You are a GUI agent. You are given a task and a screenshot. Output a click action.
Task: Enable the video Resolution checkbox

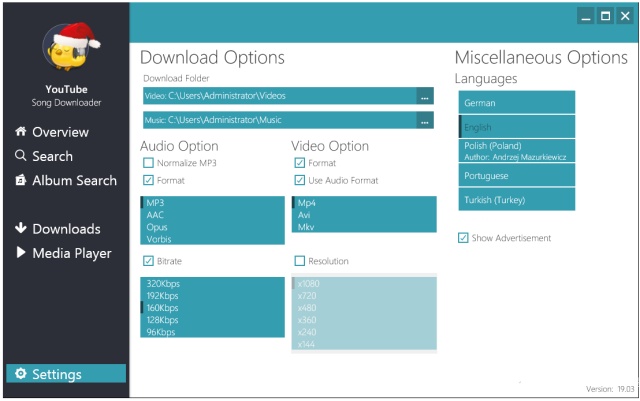pyautogui.click(x=300, y=261)
